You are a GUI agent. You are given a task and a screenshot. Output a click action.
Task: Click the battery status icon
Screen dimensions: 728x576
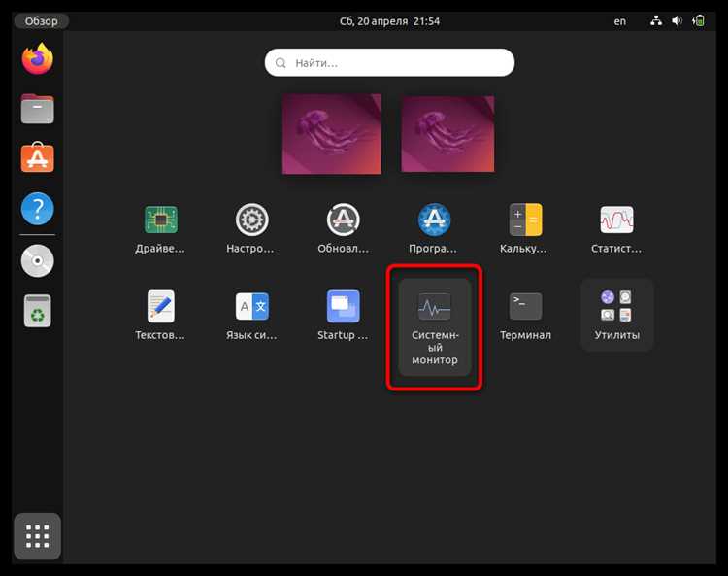[698, 21]
